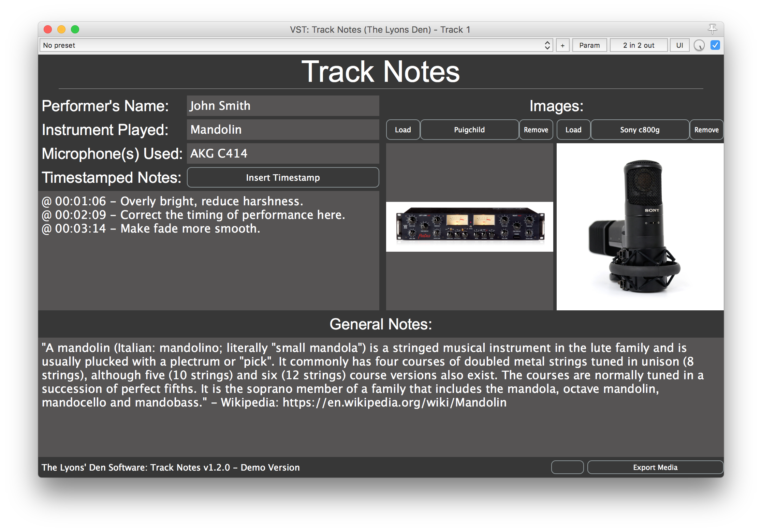This screenshot has width=762, height=532.
Task: Open the 2 in 2 out routing menu
Action: [x=638, y=45]
